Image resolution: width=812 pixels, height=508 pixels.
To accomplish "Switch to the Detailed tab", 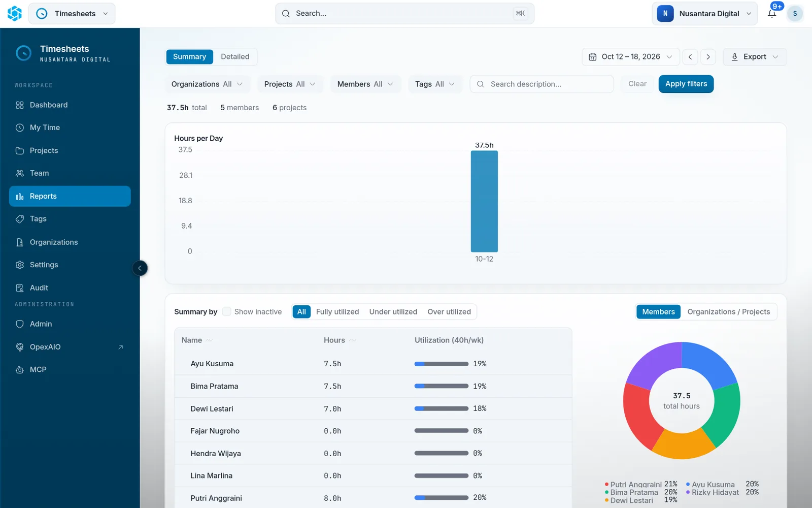I will click(235, 57).
